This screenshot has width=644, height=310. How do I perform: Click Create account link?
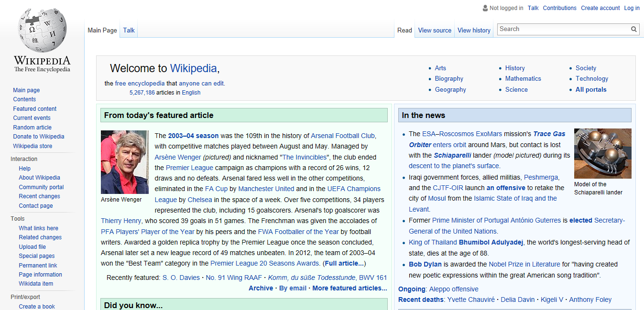tap(600, 8)
